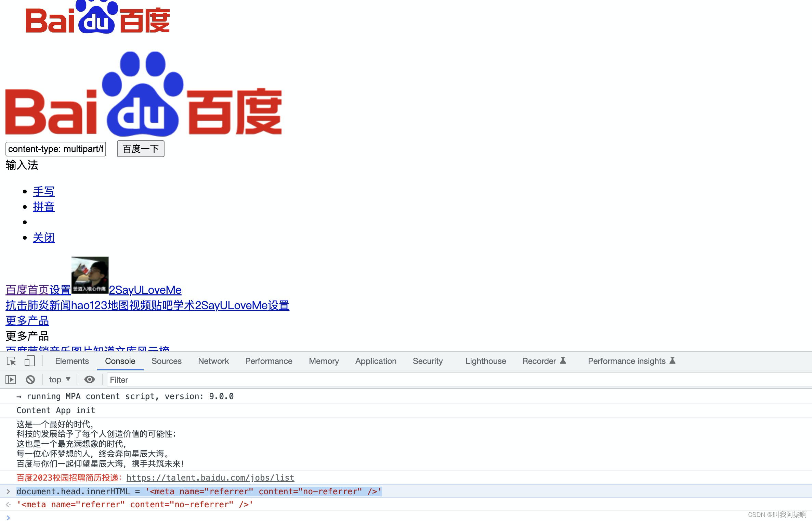Viewport: 812px width, 521px height.
Task: Open the Application tab
Action: 376,361
